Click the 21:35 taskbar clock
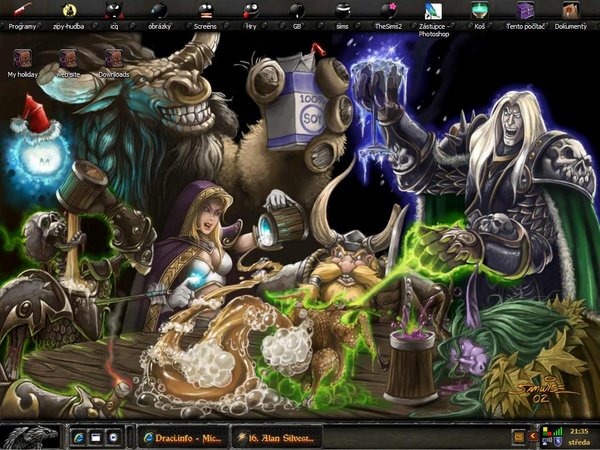 tap(579, 431)
